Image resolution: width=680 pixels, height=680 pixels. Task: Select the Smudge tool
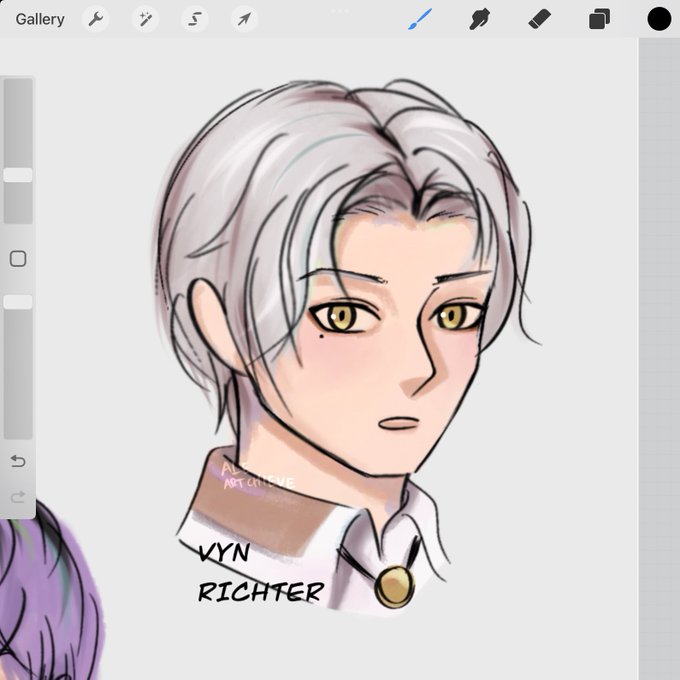point(480,19)
